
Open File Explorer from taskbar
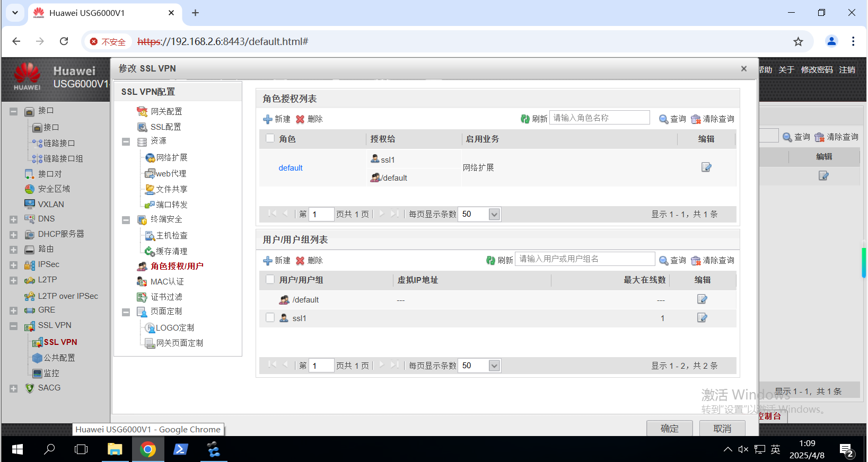click(x=115, y=449)
